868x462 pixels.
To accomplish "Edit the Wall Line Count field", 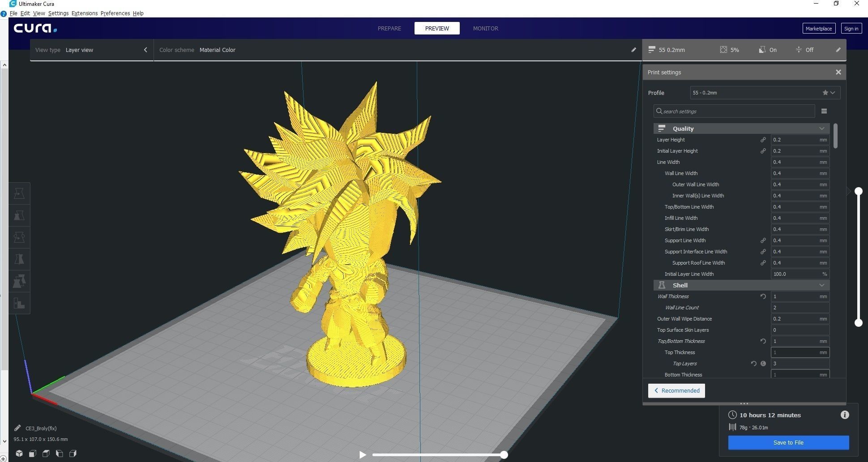I will pos(800,308).
